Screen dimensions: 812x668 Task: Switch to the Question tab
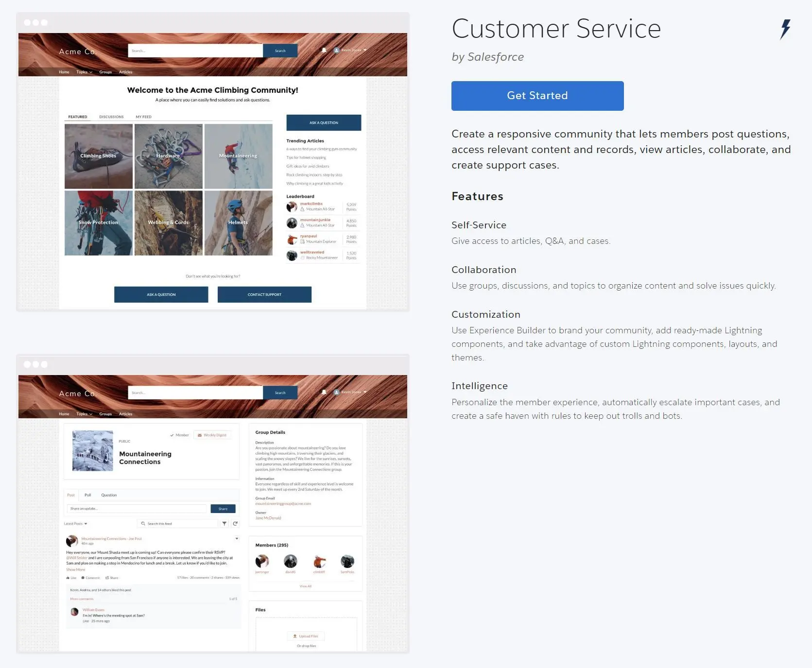coord(109,495)
